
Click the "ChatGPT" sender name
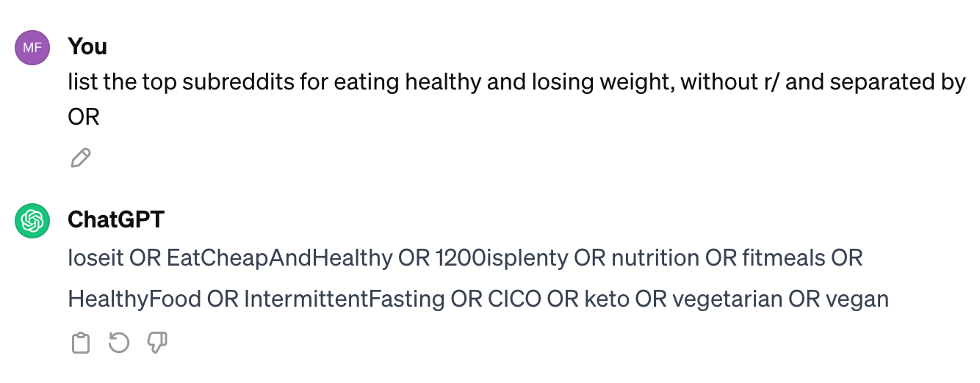click(x=116, y=219)
